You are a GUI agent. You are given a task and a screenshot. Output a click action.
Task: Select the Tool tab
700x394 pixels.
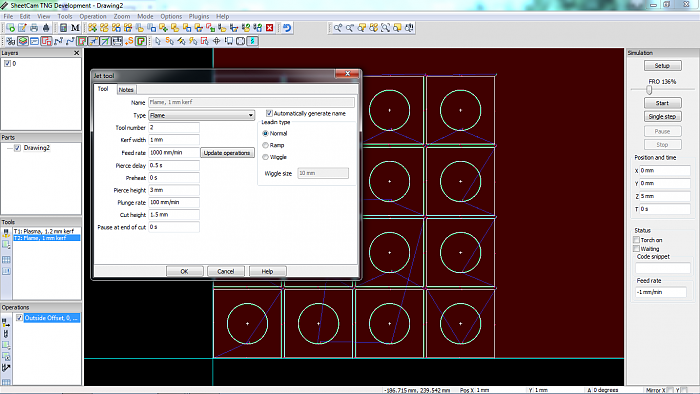click(x=103, y=89)
